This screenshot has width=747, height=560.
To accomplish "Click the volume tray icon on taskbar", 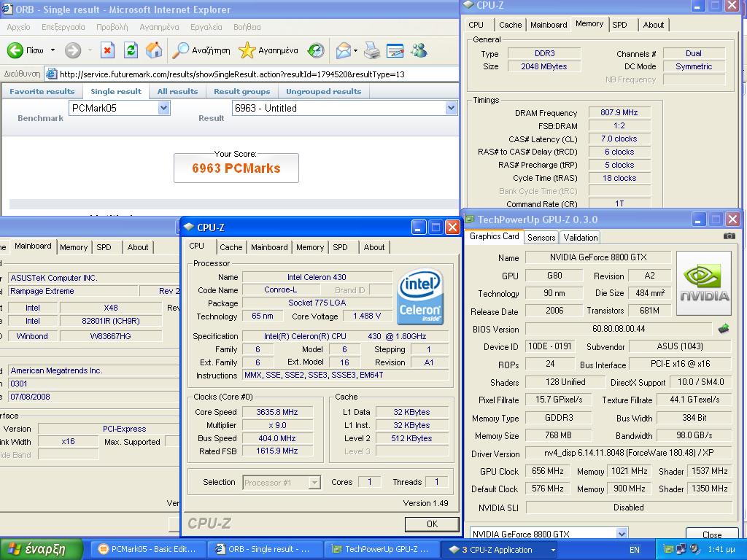I will point(694,549).
